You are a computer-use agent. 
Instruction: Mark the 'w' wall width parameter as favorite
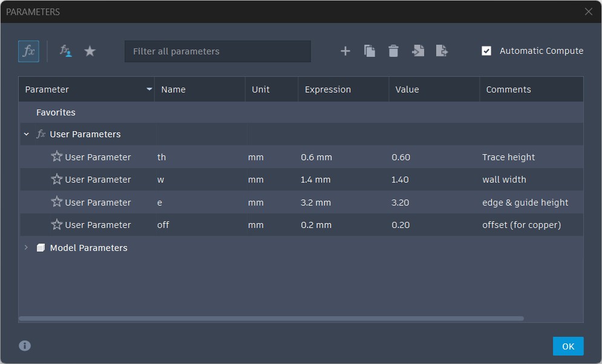click(57, 180)
